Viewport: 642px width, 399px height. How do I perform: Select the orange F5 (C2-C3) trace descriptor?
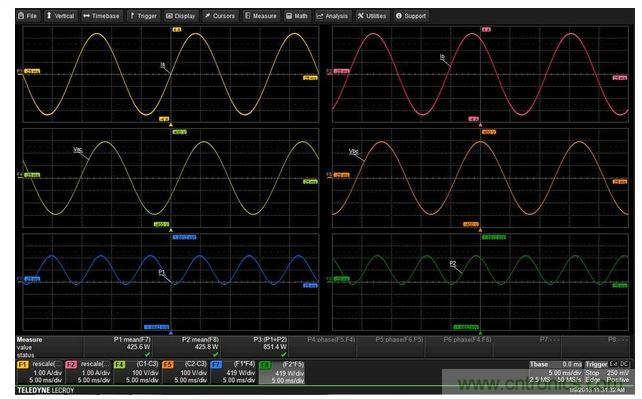coord(185,372)
